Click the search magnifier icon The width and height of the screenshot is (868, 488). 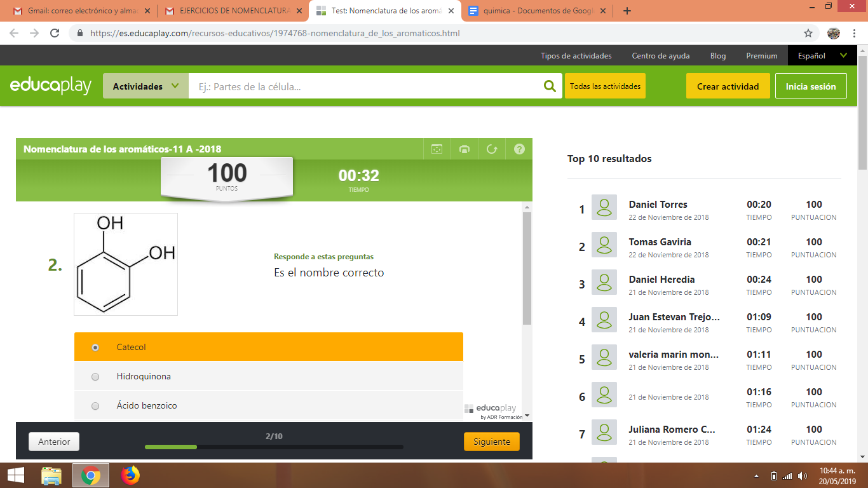[550, 86]
